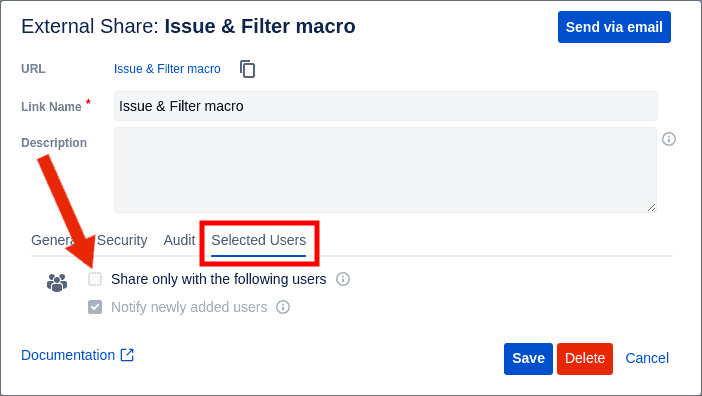Screen dimensions: 702x396
Task: Open info icon next to Share only users
Action: [x=343, y=279]
